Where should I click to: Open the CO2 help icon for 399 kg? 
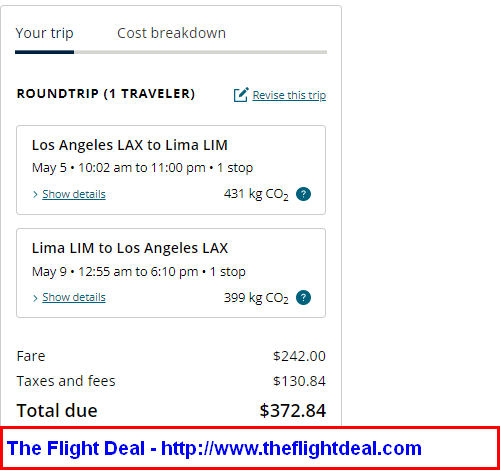coord(303,297)
